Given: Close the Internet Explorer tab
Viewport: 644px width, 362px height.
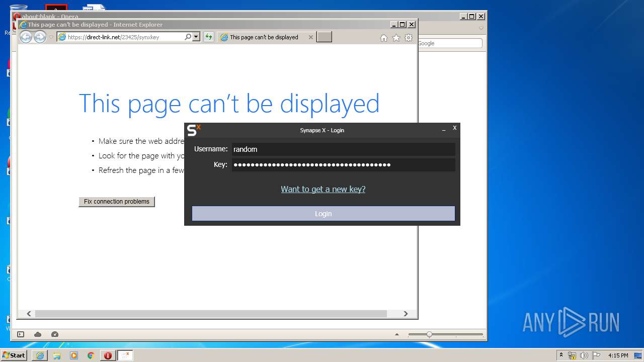Looking at the screenshot, I should click(x=310, y=37).
